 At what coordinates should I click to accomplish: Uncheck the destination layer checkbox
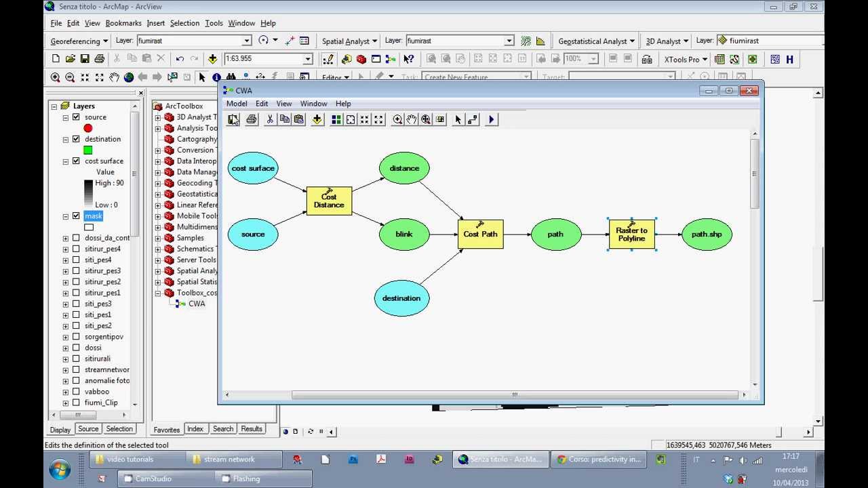pos(76,139)
